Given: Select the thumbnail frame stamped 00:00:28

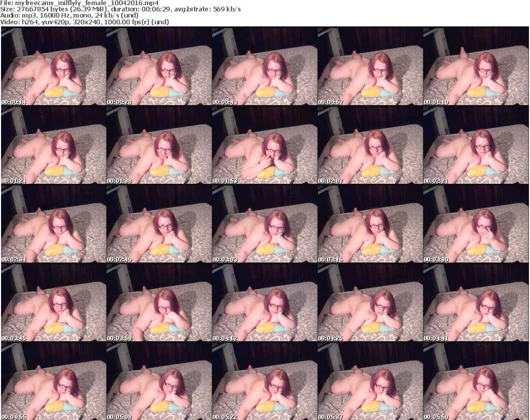Looking at the screenshot, I should (159, 66).
